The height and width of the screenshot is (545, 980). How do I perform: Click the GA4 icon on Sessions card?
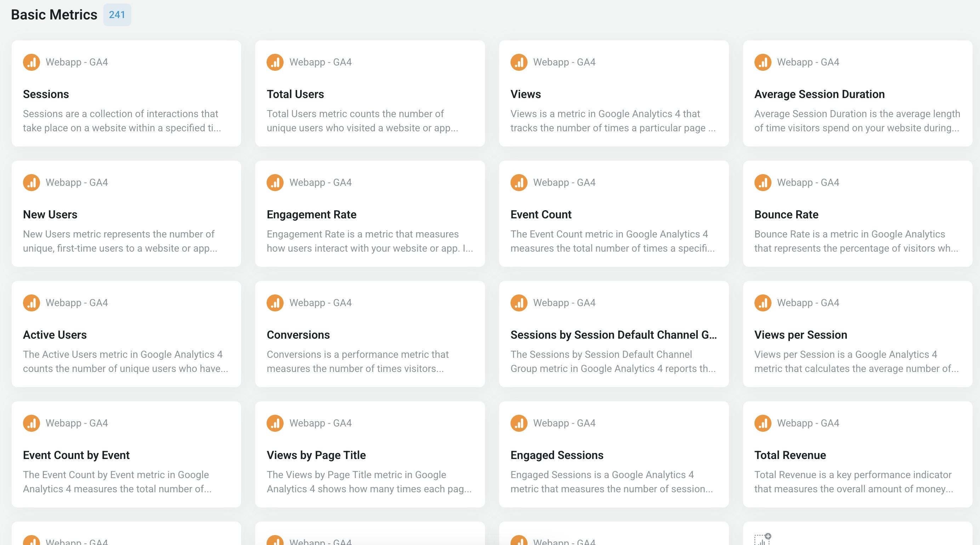pos(31,62)
